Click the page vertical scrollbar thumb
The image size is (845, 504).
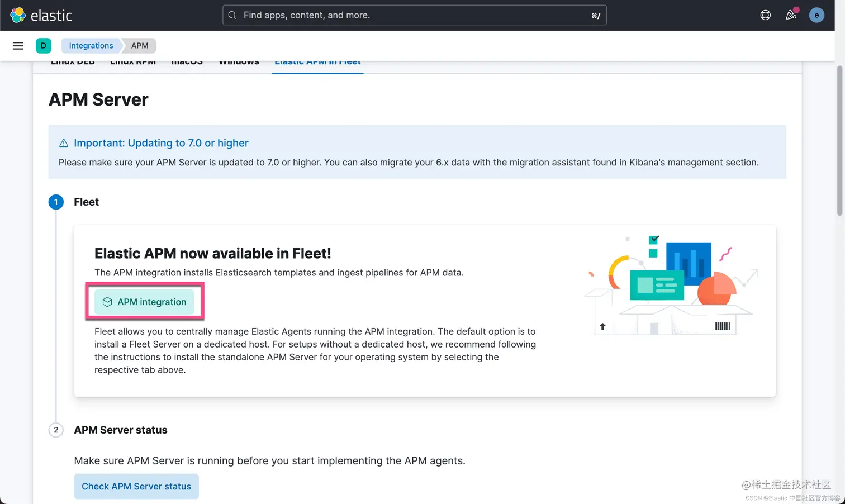tap(839, 140)
